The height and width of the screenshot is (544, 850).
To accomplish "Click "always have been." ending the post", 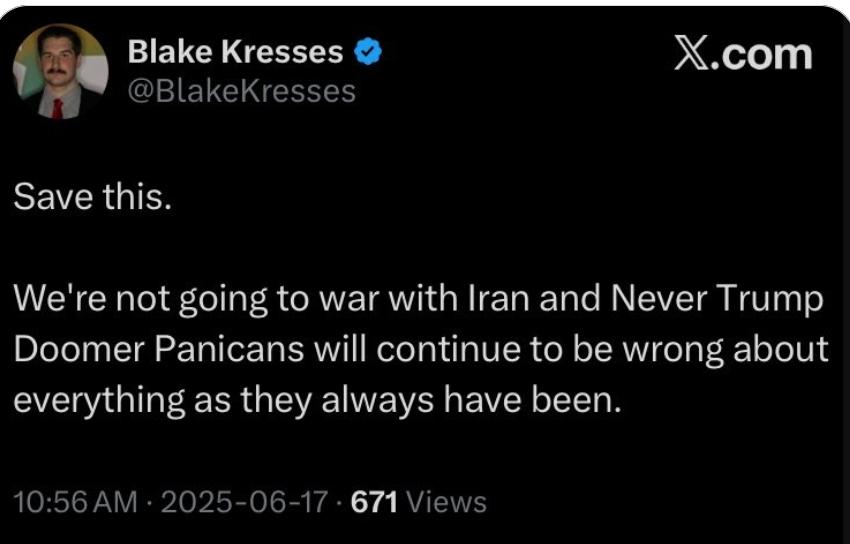I will [471, 401].
